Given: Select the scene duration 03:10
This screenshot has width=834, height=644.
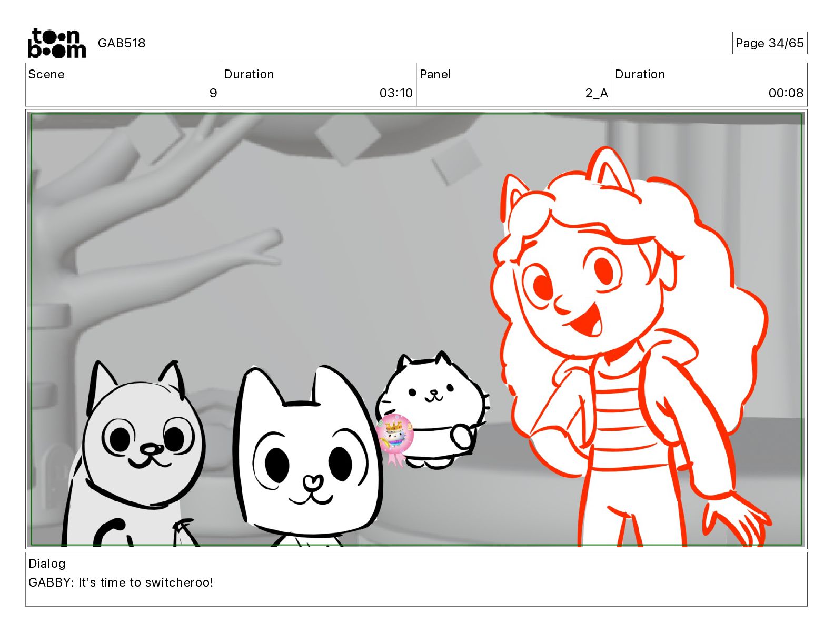Looking at the screenshot, I should (x=396, y=93).
